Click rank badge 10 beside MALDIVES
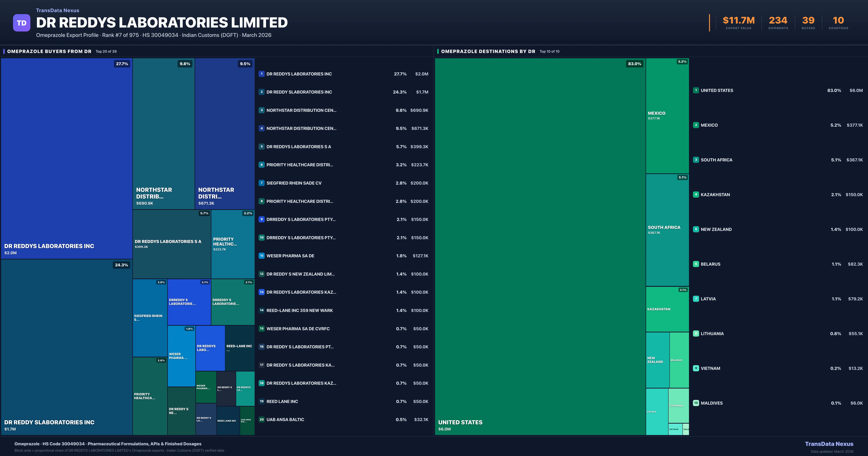 coord(696,403)
